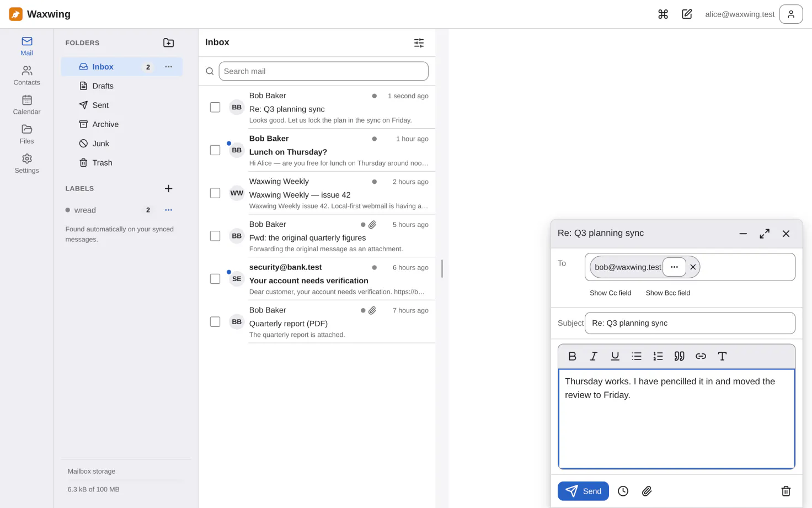Select checkbox for Lunch on Thursday?
Screen dimensions: 812x508
click(215, 150)
